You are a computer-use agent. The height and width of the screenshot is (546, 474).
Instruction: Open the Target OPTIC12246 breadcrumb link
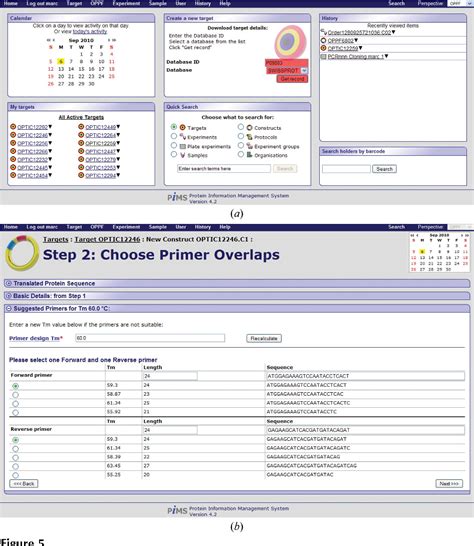pyautogui.click(x=107, y=240)
